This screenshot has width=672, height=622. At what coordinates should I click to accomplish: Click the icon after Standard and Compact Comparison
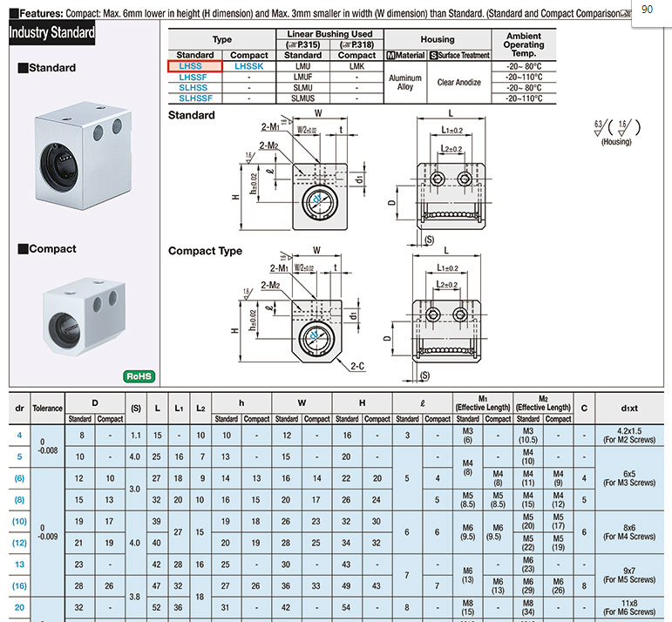coord(626,14)
